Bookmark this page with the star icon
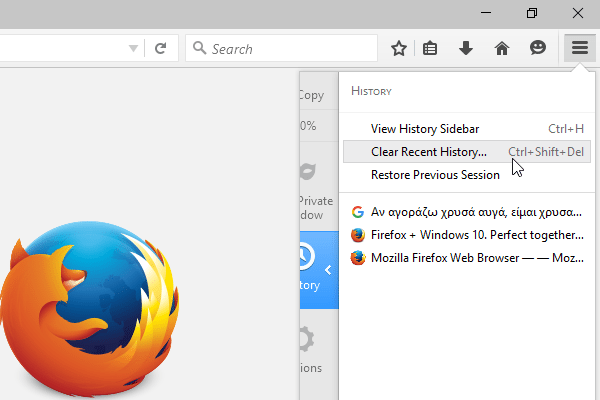This screenshot has width=600, height=400. click(399, 48)
